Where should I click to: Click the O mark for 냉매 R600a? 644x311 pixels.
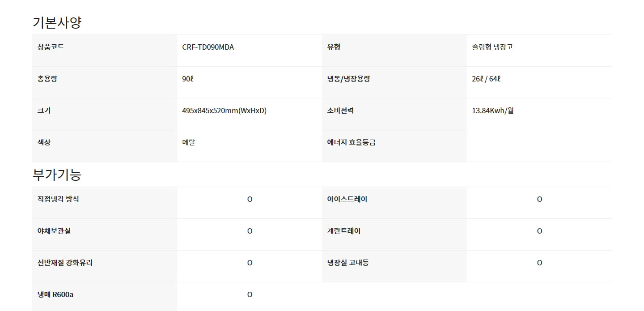tap(250, 294)
